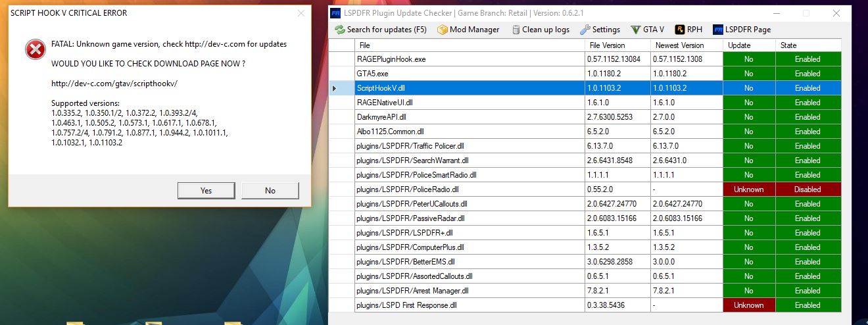
Task: Click the State column header
Action: (x=808, y=45)
